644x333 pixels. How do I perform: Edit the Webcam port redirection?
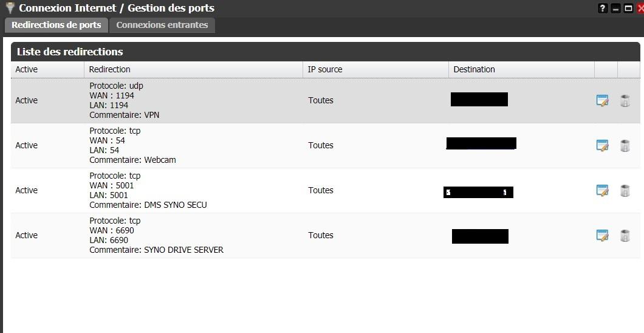[602, 146]
